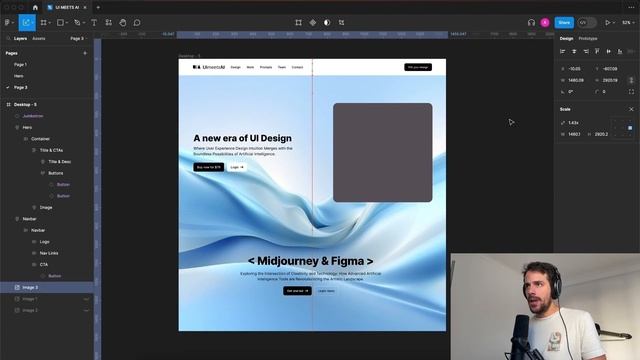Click Align top icon
The height and width of the screenshot is (360, 640).
[597, 51]
